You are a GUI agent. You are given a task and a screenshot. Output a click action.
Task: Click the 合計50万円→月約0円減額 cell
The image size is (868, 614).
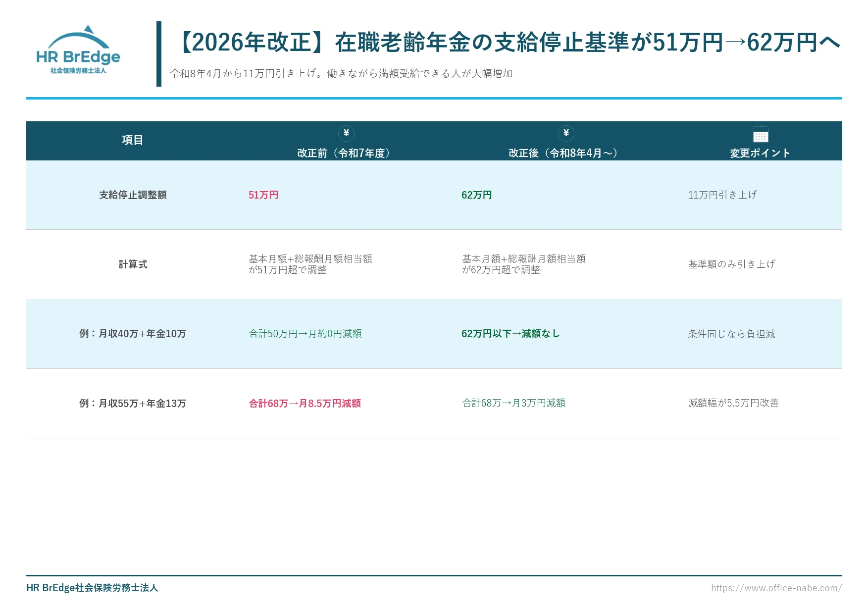pyautogui.click(x=305, y=334)
